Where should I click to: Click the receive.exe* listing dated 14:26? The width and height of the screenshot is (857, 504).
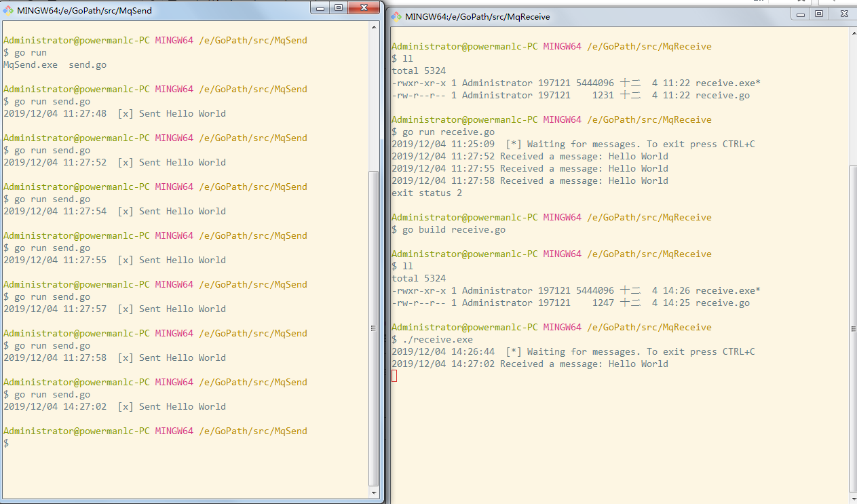click(x=576, y=290)
